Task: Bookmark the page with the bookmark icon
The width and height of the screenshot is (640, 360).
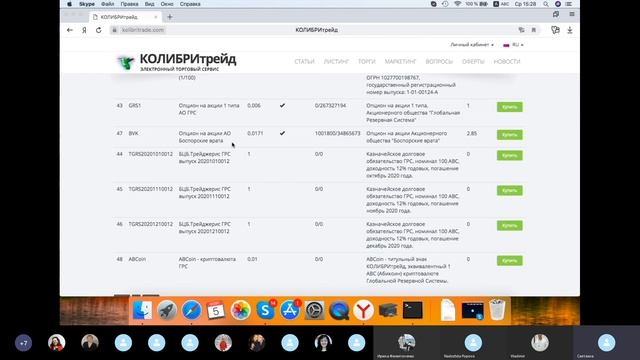Action: click(533, 30)
